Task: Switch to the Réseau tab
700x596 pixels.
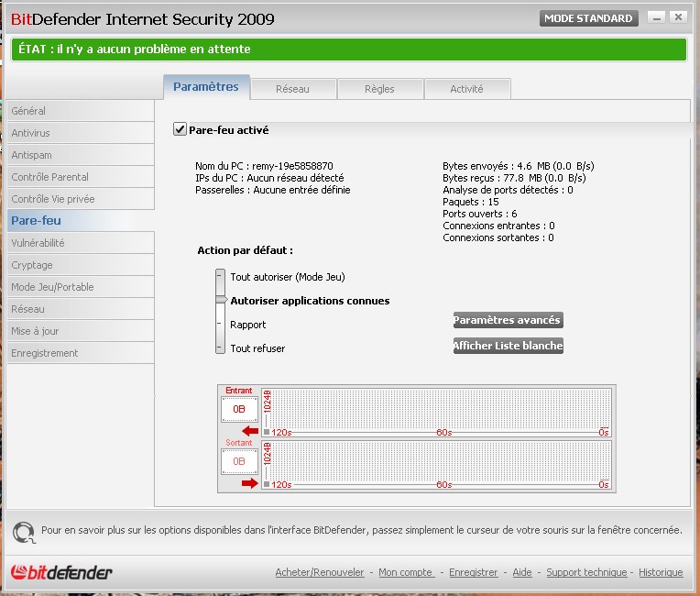Action: [293, 89]
